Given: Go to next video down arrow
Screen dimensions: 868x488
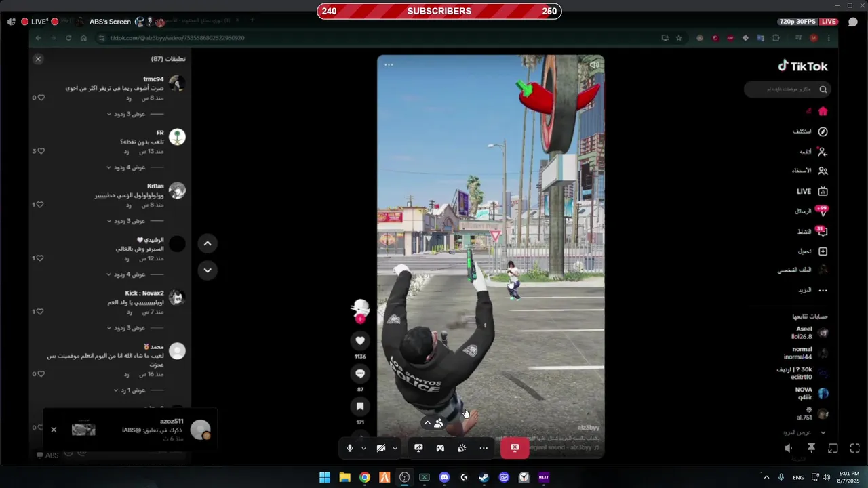Looking at the screenshot, I should 208,270.
